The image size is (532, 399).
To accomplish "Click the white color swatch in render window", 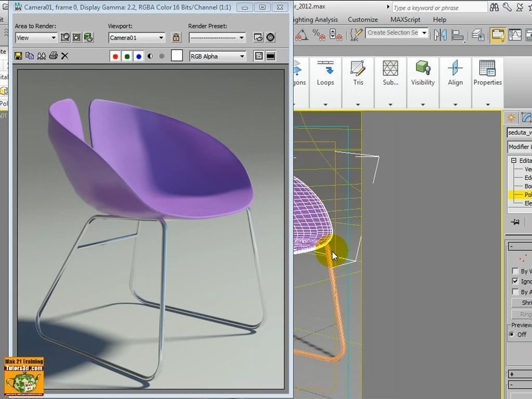I will coord(177,56).
